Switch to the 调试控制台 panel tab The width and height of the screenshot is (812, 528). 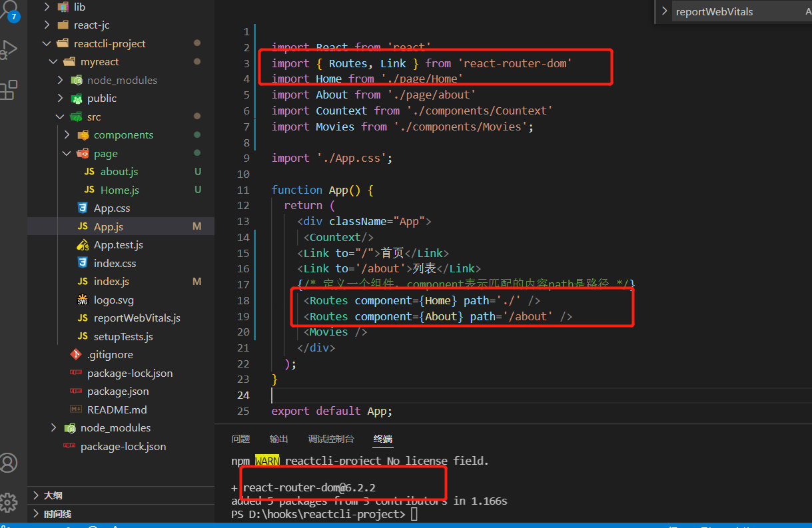(x=331, y=439)
